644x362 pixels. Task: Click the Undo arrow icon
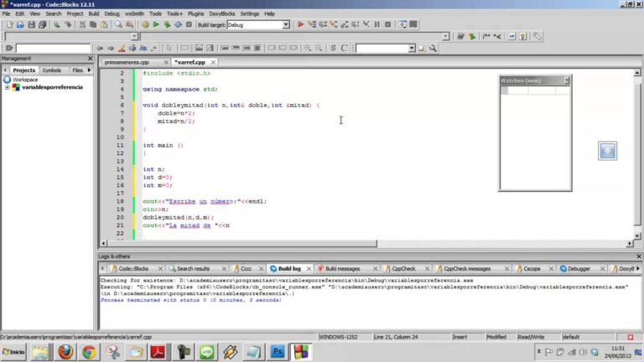click(57, 24)
